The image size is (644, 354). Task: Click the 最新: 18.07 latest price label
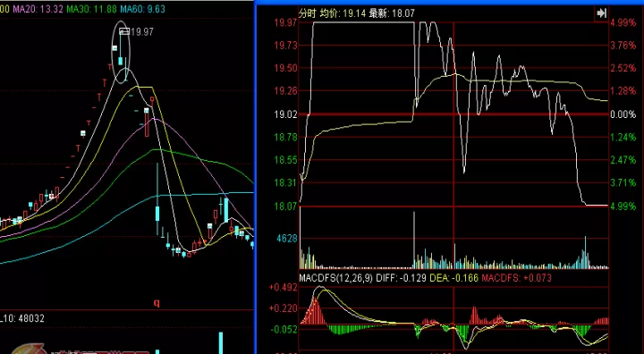tap(392, 13)
